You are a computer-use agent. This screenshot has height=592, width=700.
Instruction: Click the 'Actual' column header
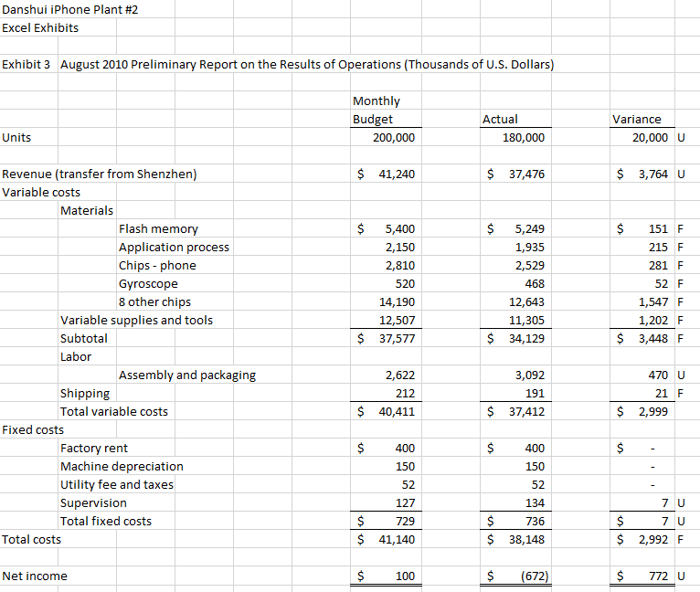coord(500,119)
